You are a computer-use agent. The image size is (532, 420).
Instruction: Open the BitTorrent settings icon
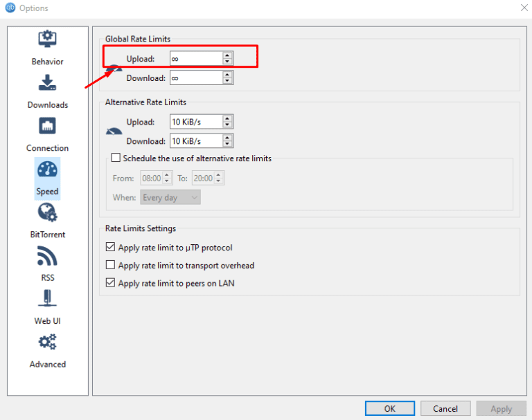pos(47,213)
